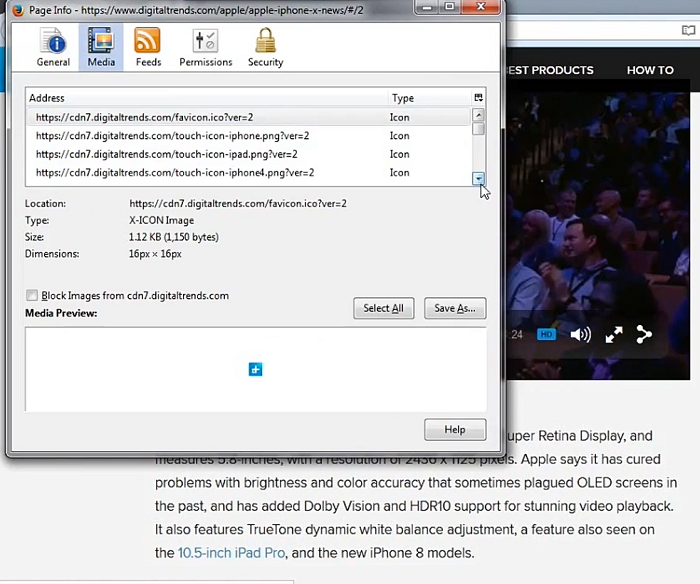Open the 10.5-inch iPad Pro link

coord(231,553)
